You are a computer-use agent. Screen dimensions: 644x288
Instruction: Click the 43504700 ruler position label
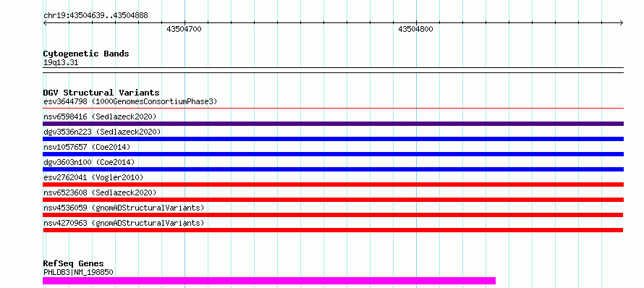pyautogui.click(x=184, y=29)
